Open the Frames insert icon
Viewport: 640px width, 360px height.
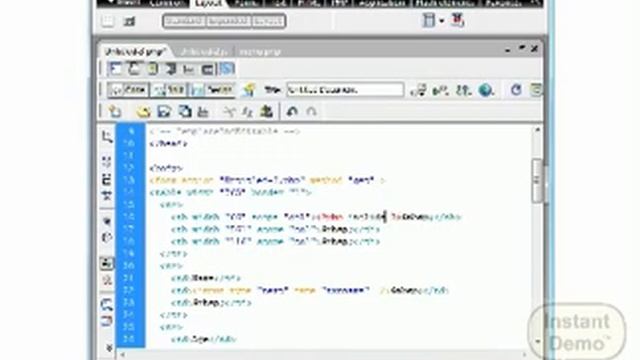pyautogui.click(x=429, y=20)
